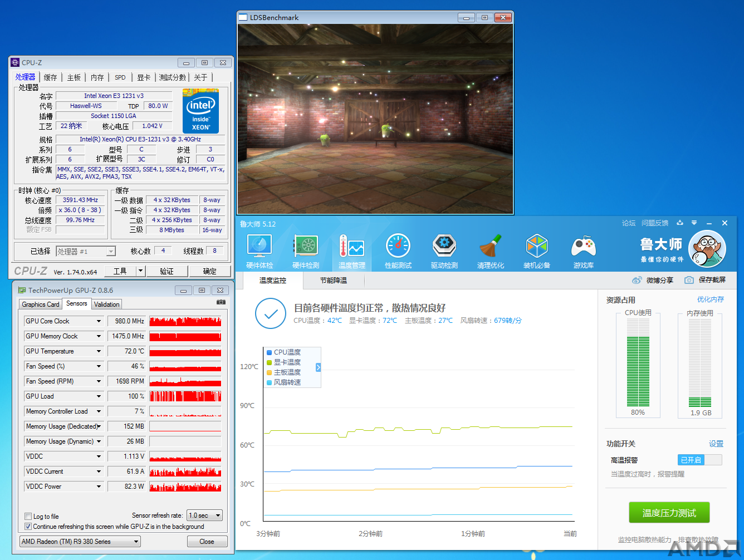The height and width of the screenshot is (560, 744).
Task: Collapse the chart legend arrow
Action: [x=318, y=367]
